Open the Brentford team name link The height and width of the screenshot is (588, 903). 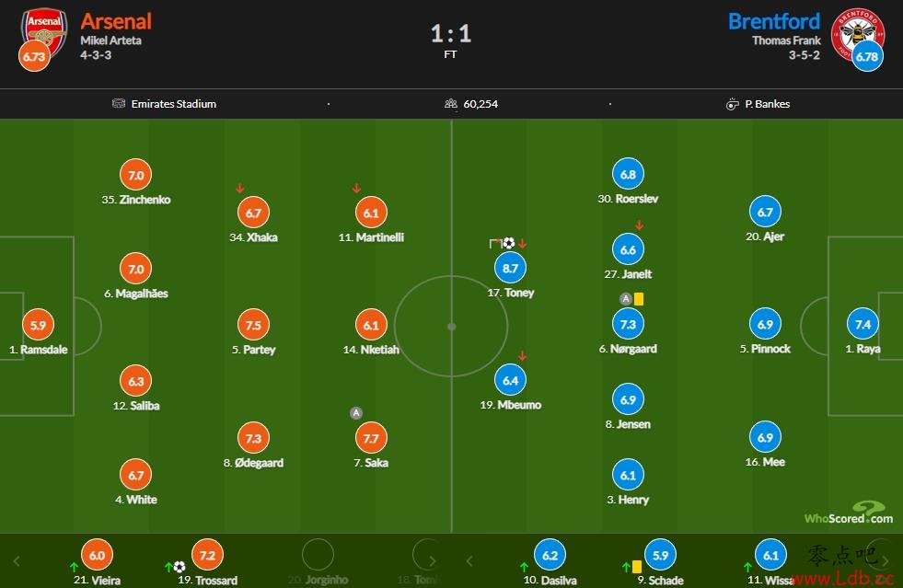coord(774,21)
